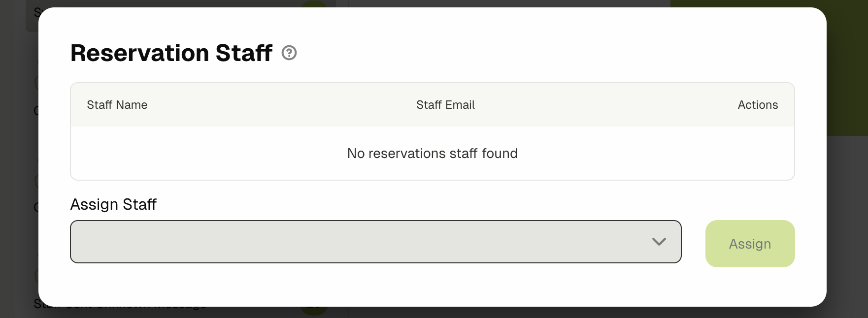Click the Assign Staff field label

113,204
